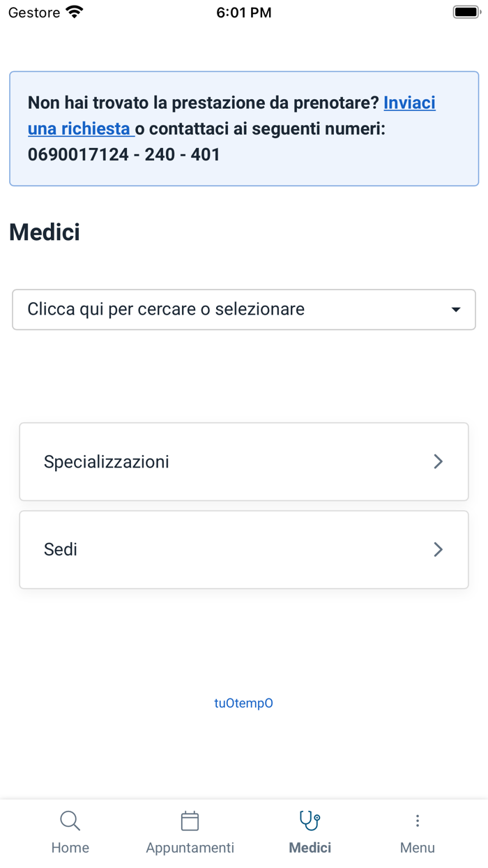The height and width of the screenshot is (868, 488).
Task: Open the Specializzazioni list row
Action: point(209,461)
